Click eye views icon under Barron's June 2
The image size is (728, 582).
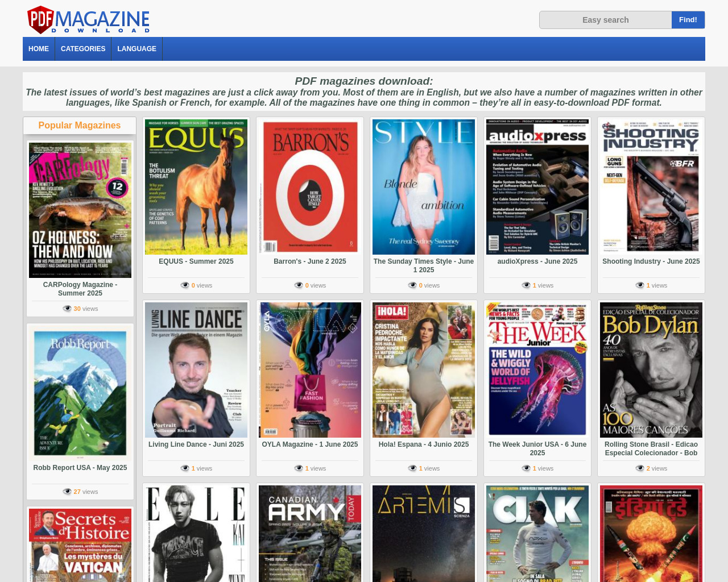click(299, 285)
